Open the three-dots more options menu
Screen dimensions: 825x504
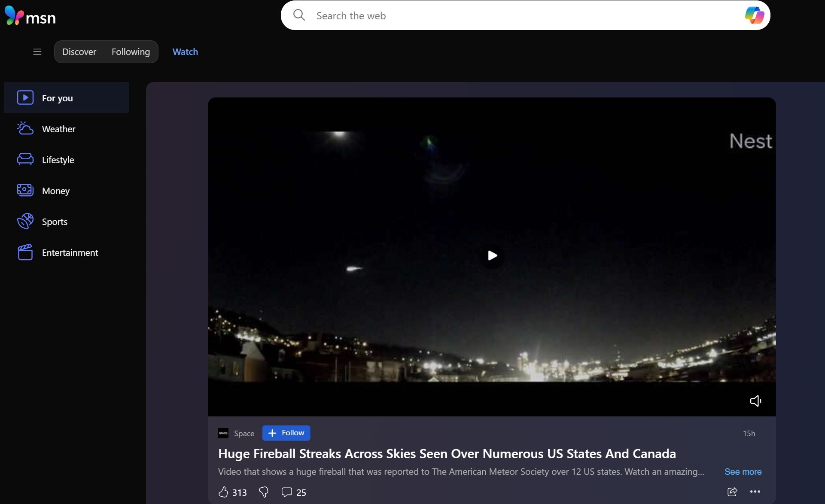[755, 492]
